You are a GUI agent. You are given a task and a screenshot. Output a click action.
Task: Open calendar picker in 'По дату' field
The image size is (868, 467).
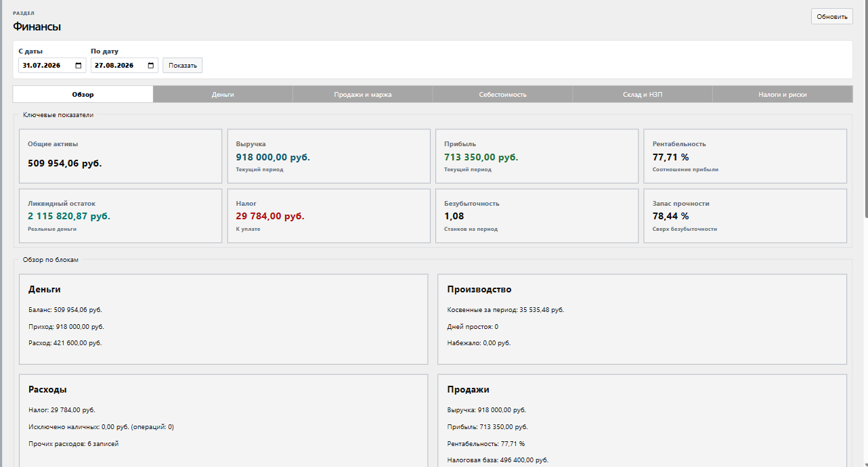[x=151, y=66]
